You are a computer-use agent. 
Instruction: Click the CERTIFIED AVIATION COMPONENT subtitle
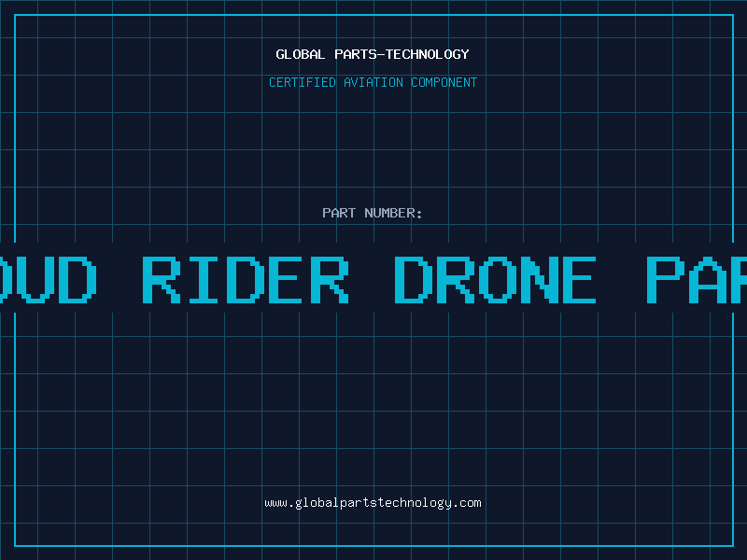pos(373,82)
